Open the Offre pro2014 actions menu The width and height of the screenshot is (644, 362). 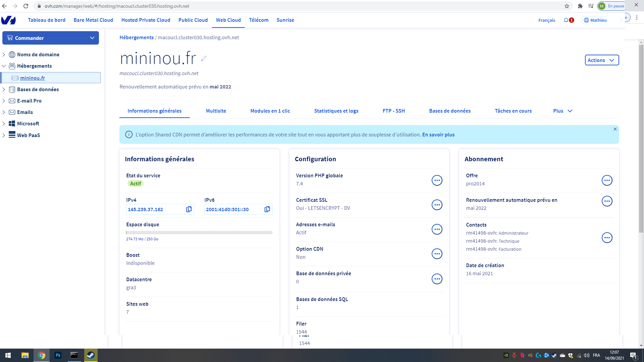click(607, 180)
